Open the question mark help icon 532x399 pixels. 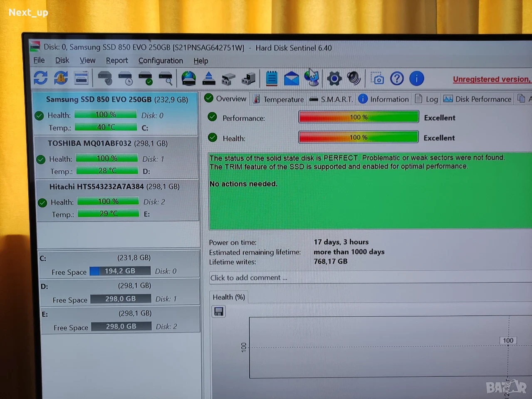pyautogui.click(x=397, y=78)
